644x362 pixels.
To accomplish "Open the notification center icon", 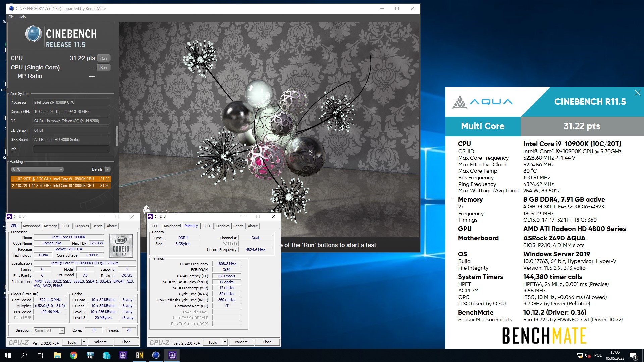I will click(633, 356).
